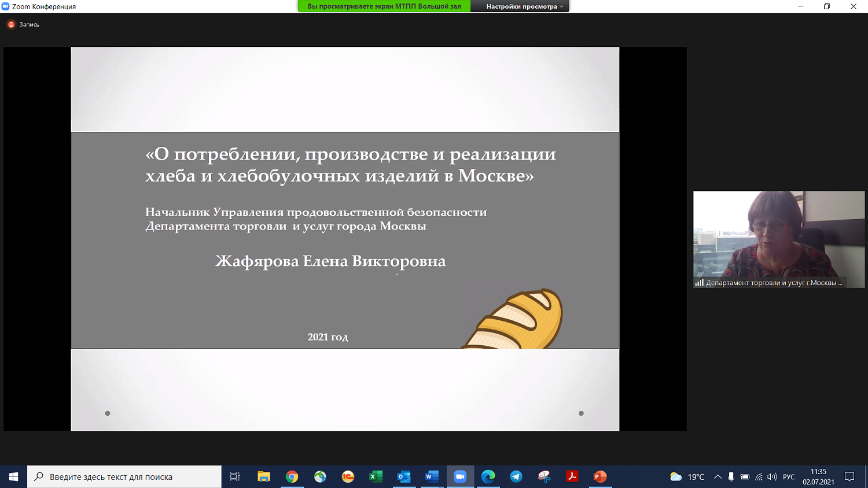Switch to the running Zoom app
868x488 pixels.
[x=459, y=476]
